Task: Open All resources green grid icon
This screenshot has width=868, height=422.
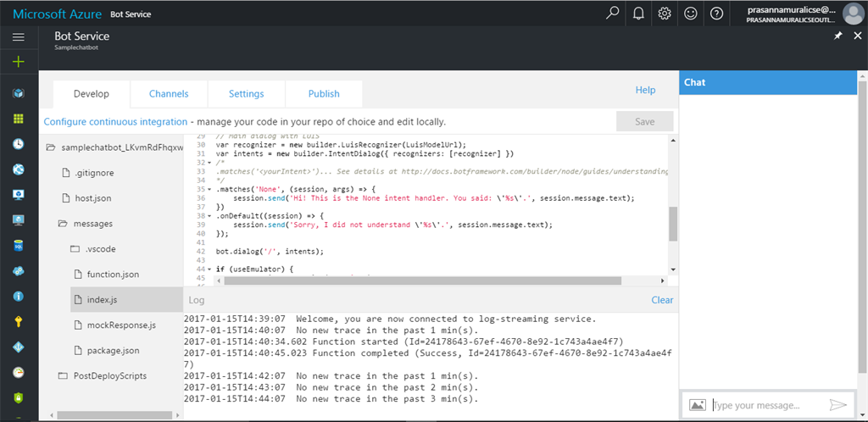Action: (19, 119)
